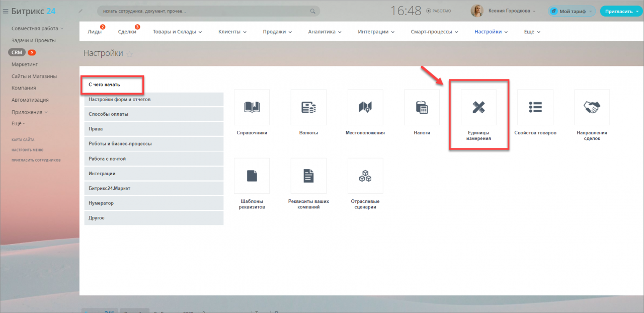Add Настройки page to favorites star
Viewport: 644px width, 313px height.
pos(129,54)
